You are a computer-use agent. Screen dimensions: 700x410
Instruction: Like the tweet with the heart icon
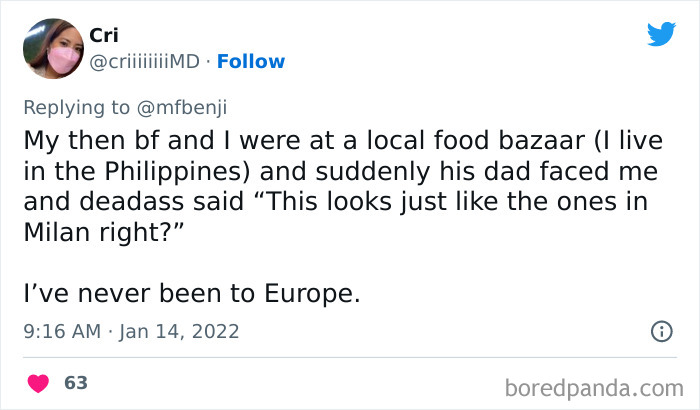[x=39, y=383]
